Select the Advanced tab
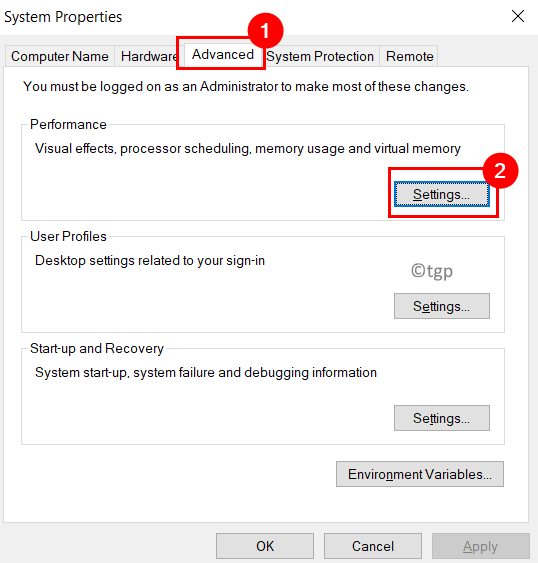 [223, 55]
